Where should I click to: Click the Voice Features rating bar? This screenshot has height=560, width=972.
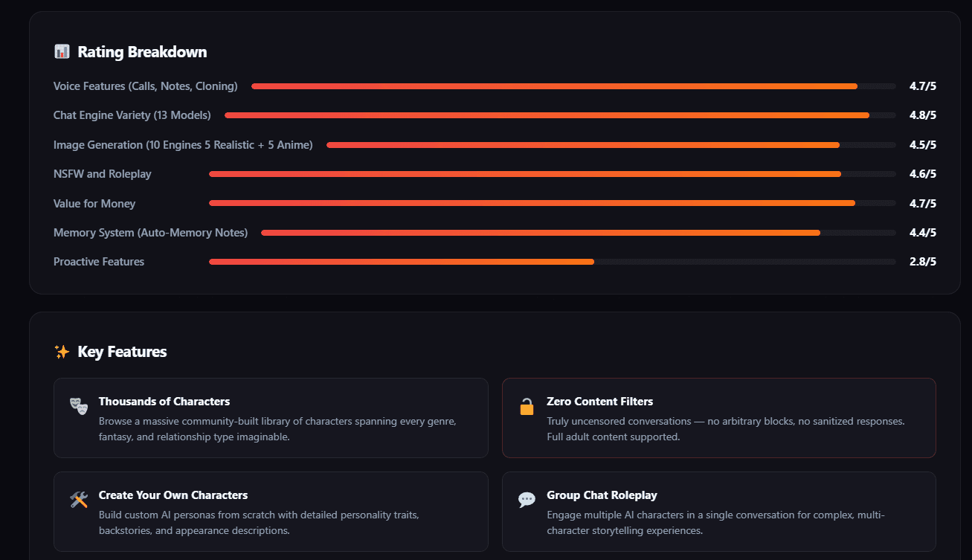point(573,86)
